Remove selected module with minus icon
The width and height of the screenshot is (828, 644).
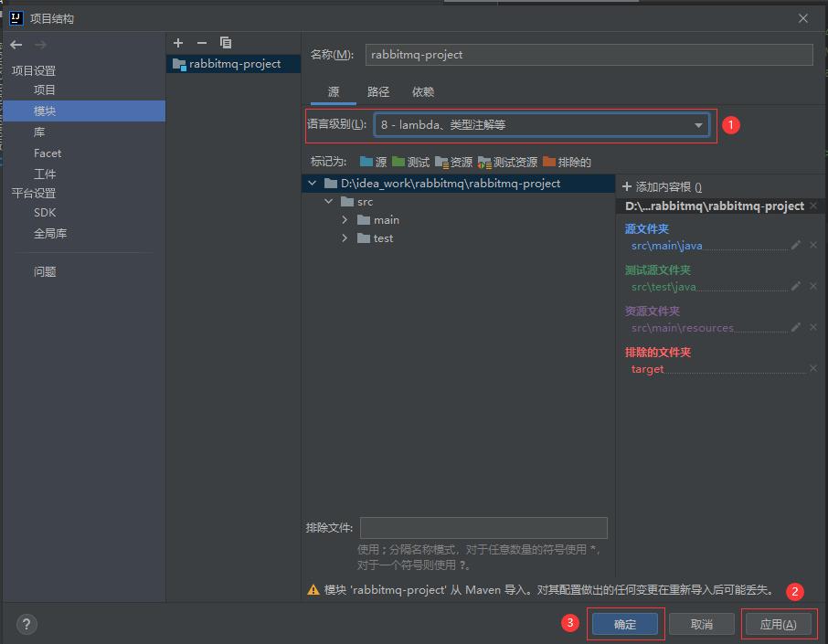click(202, 43)
